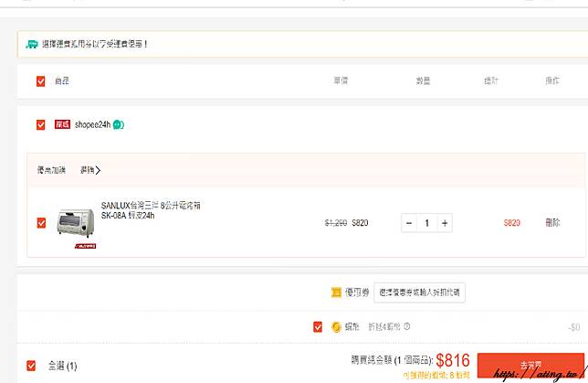Increase quantity with the plus button
This screenshot has width=588, height=383.
point(445,223)
